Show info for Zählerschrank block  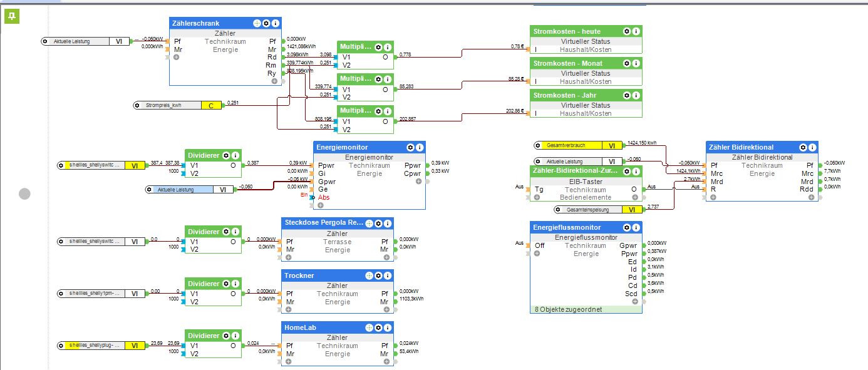pos(276,23)
